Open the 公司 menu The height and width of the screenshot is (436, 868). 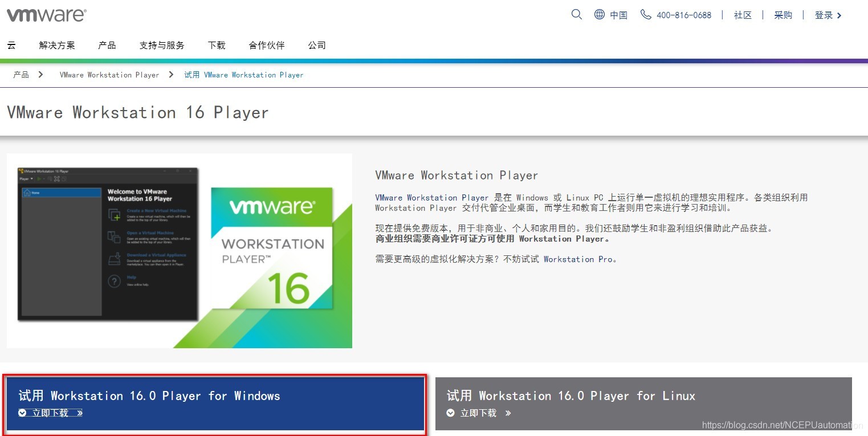(317, 45)
